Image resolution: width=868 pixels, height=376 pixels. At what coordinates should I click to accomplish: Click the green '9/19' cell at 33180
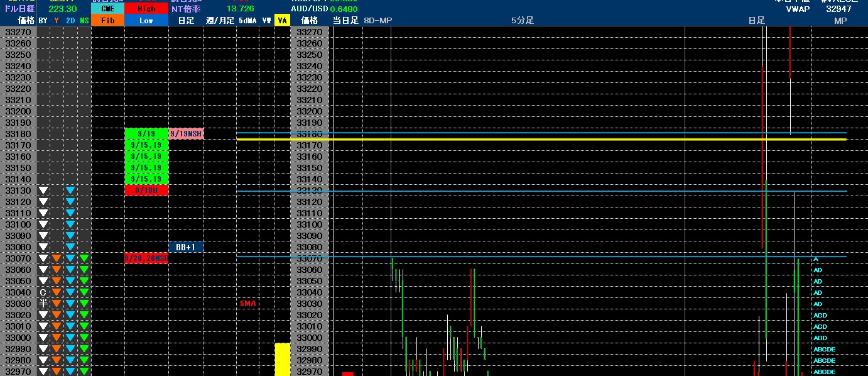click(146, 134)
